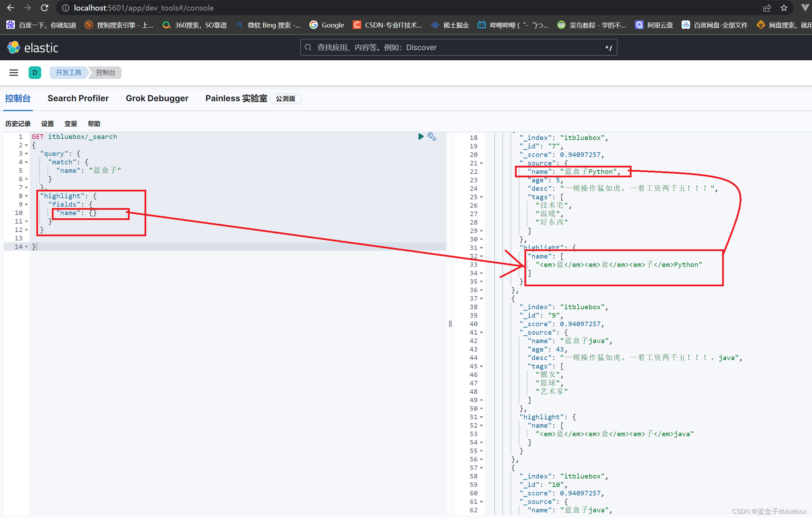Open the D space avatar
This screenshot has width=812, height=518.
(35, 73)
